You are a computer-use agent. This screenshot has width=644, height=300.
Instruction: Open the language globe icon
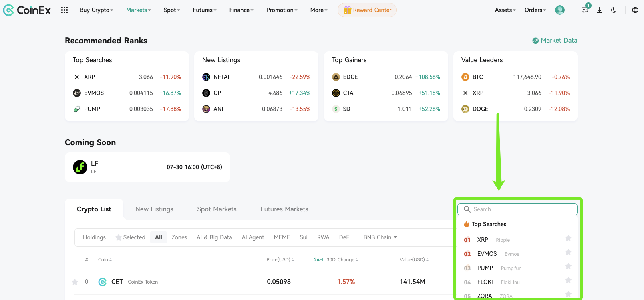pos(635,10)
